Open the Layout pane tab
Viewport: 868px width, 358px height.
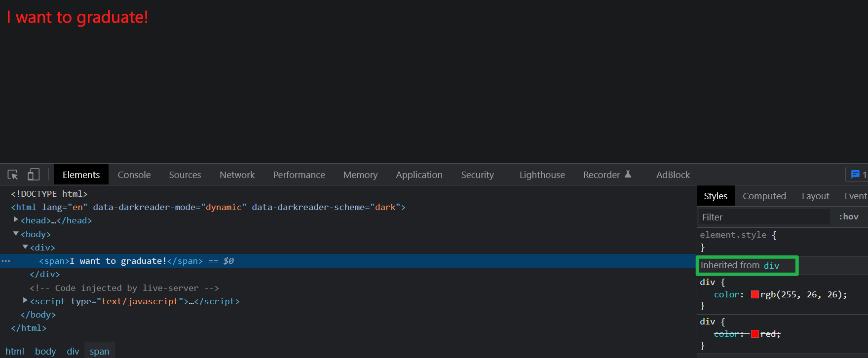[815, 196]
